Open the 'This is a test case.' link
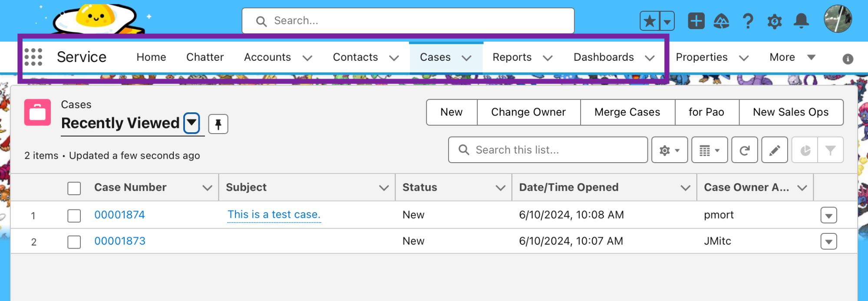The height and width of the screenshot is (301, 868). [x=274, y=215]
